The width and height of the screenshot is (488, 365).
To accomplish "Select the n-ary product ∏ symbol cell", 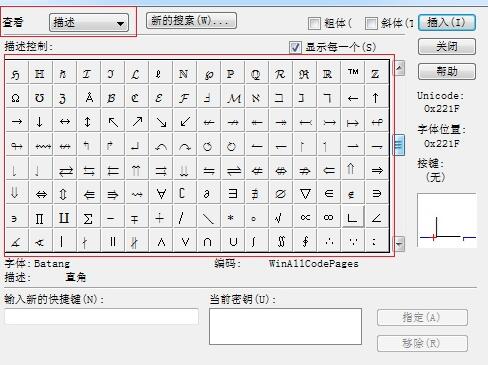I will pos(41,217).
